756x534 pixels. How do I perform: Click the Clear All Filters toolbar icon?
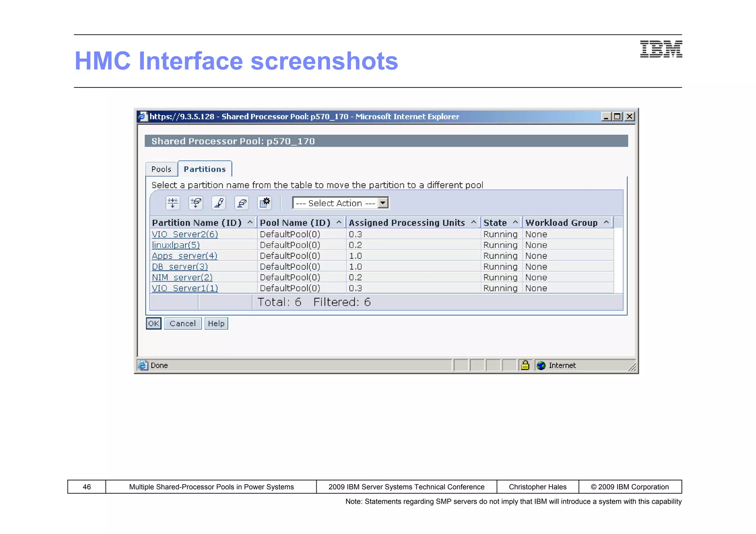[x=196, y=203]
